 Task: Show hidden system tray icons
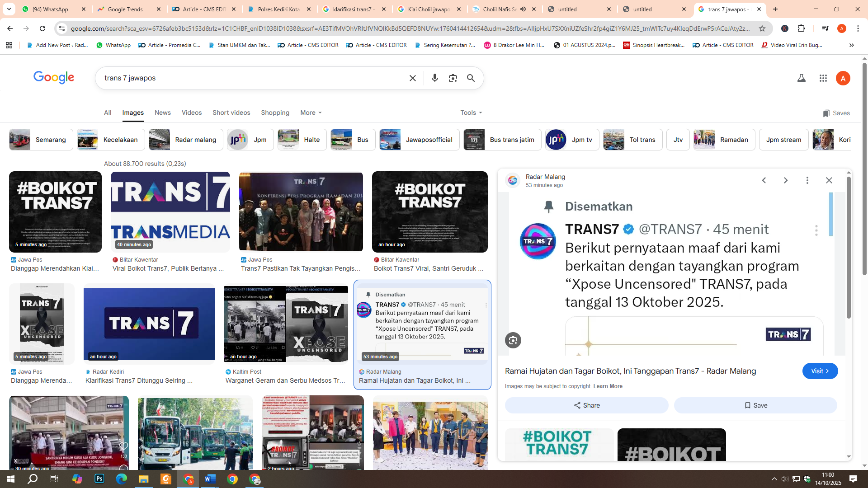coord(774,479)
